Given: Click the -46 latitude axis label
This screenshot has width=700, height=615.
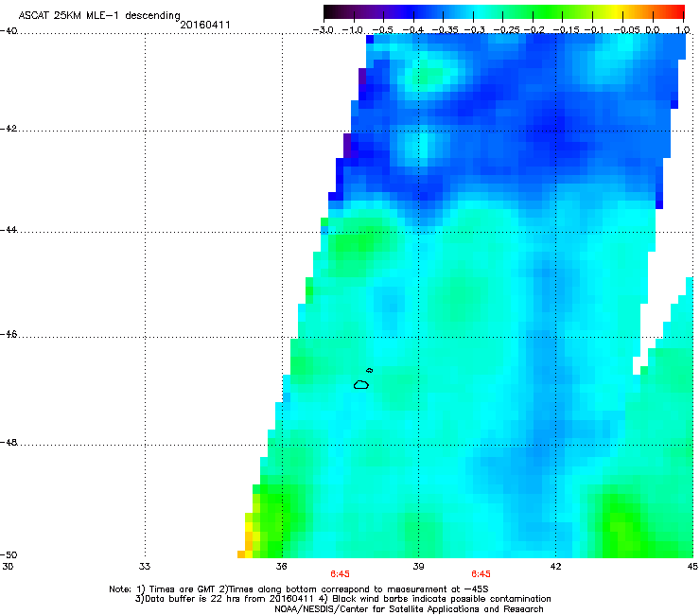Looking at the screenshot, I should click(8, 335).
